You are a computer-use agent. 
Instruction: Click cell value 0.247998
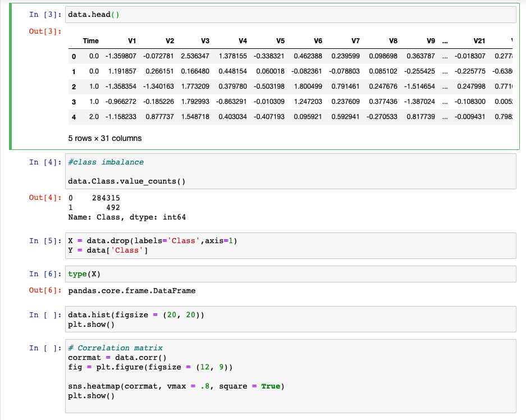tap(472, 86)
